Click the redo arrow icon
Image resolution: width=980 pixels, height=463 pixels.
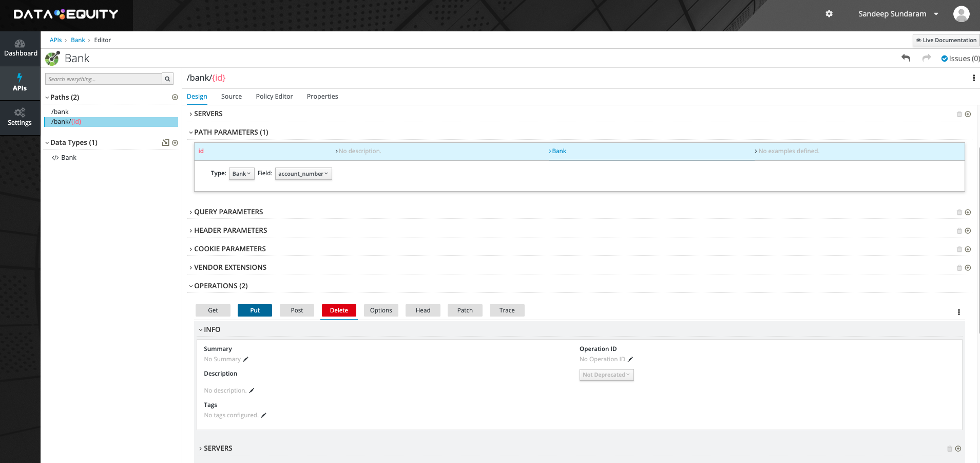pos(927,58)
